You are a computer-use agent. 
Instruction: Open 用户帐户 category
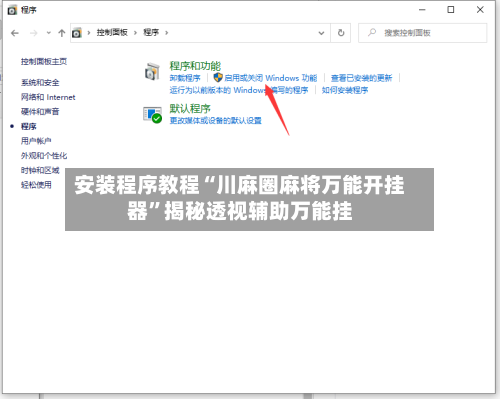pos(36,141)
